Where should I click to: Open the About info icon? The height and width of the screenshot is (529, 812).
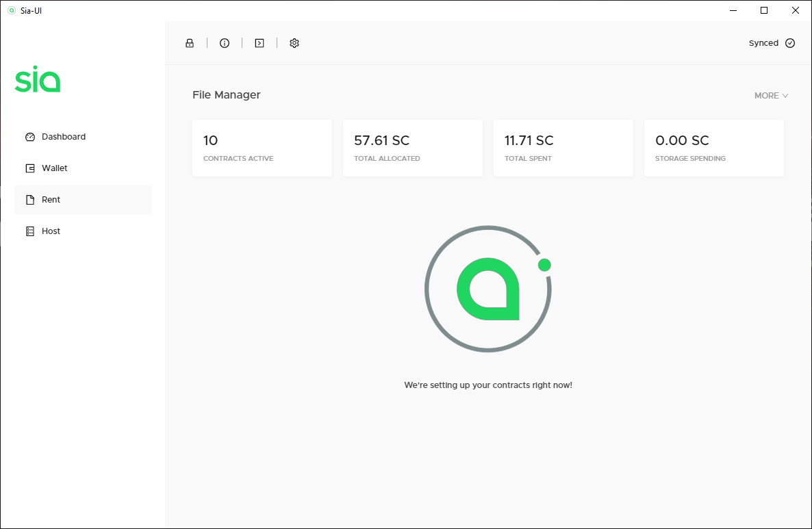(x=225, y=43)
